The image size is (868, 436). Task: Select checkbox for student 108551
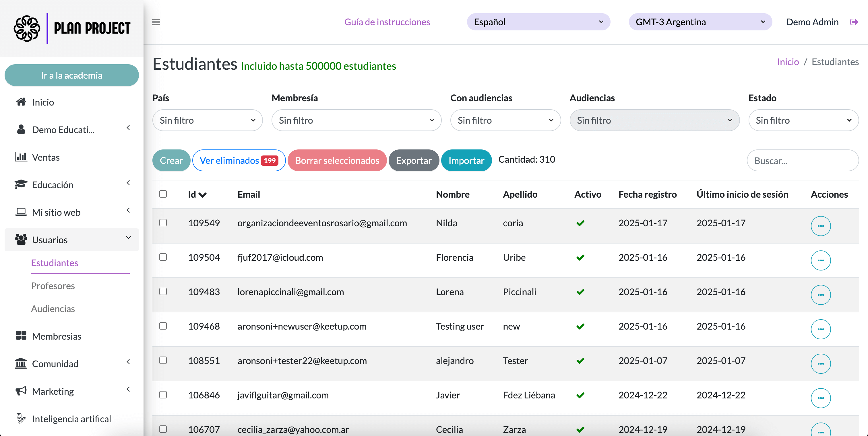[x=163, y=360]
